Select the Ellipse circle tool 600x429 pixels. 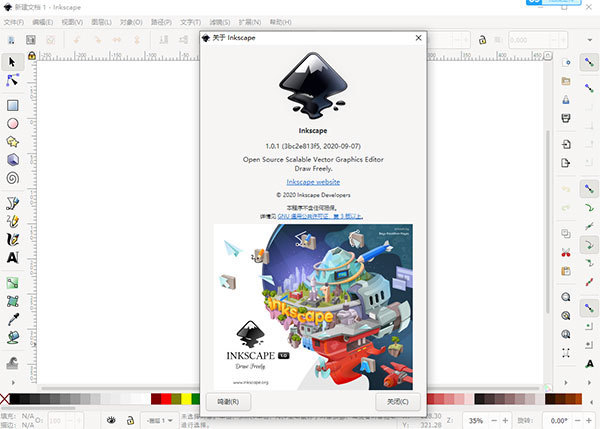coord(13,123)
